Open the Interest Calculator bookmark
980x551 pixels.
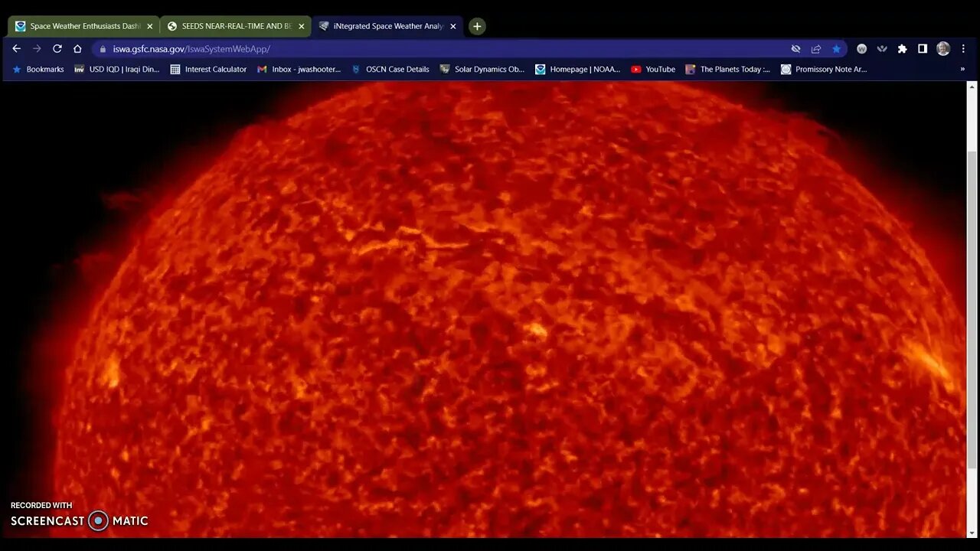point(208,69)
